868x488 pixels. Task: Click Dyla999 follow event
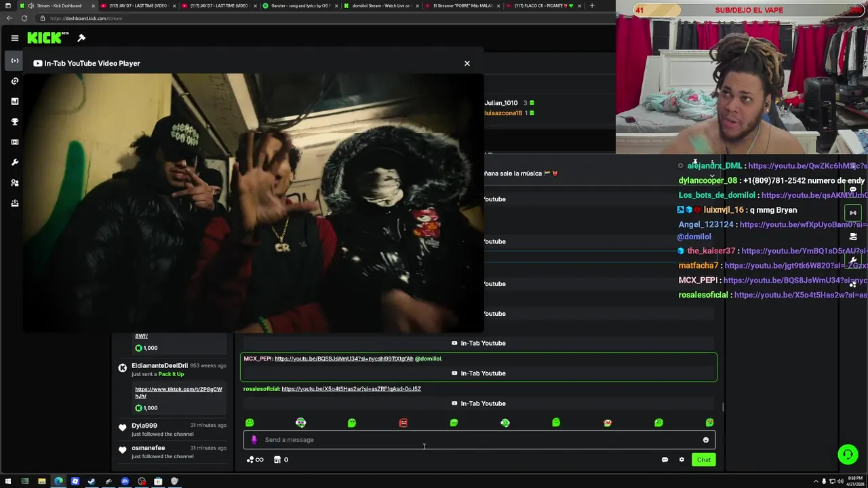[x=172, y=430]
